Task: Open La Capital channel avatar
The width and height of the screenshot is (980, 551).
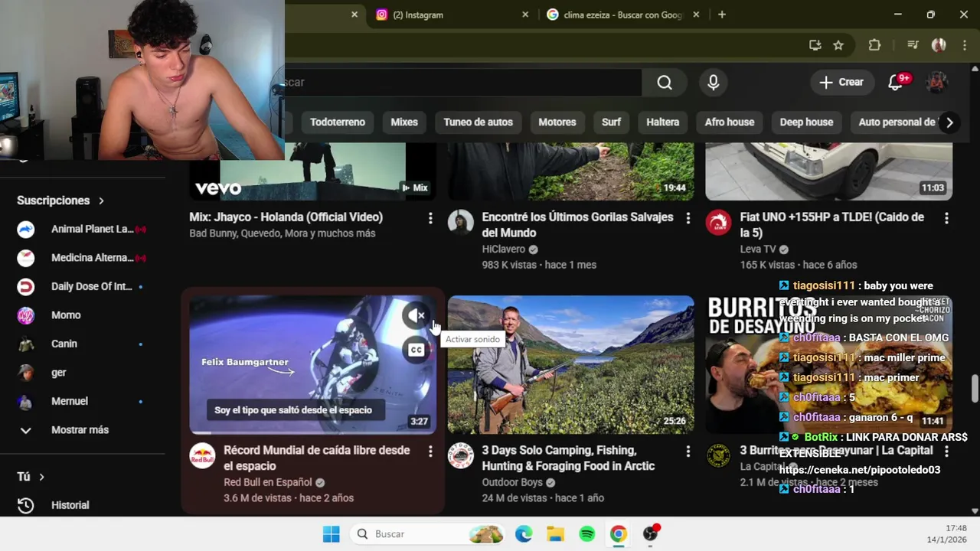Action: point(718,455)
